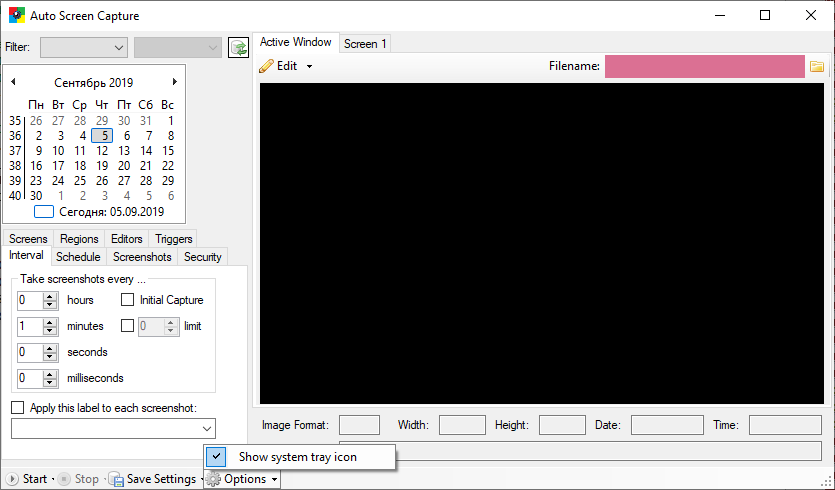Viewport: 835px width, 490px height.
Task: Click the Options button label
Action: pos(245,479)
